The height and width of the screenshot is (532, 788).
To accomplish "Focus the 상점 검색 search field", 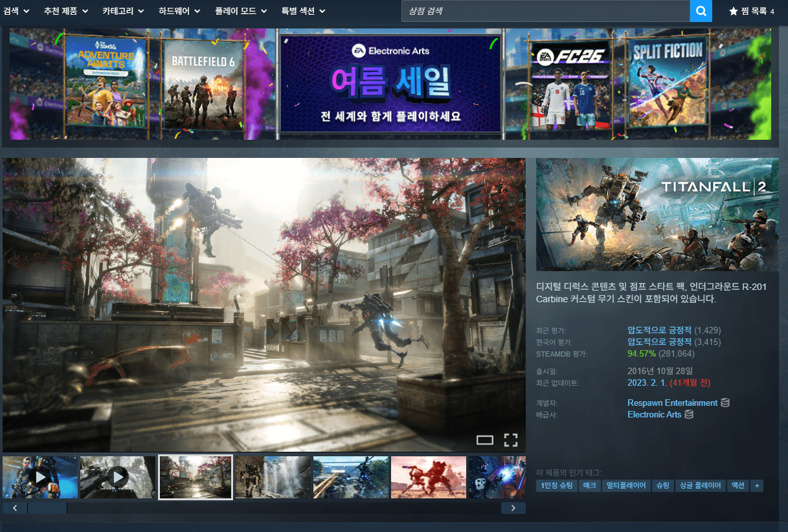I will tap(546, 11).
